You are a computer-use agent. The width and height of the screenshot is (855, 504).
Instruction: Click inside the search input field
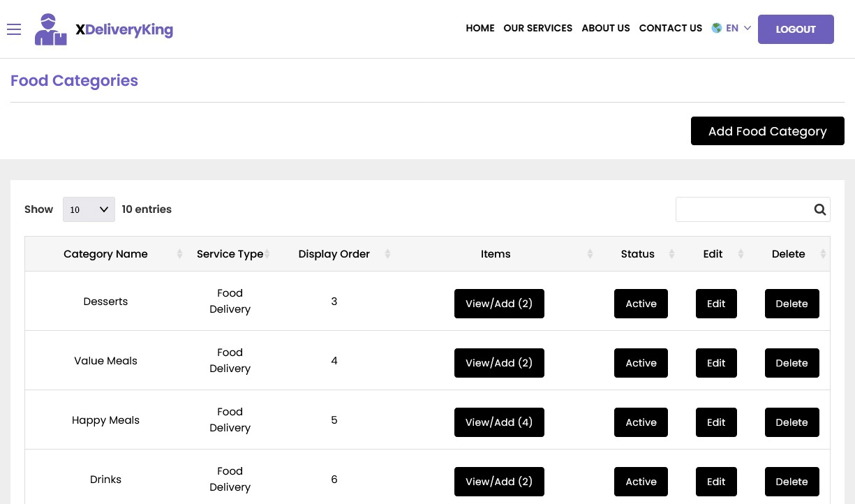pyautogui.click(x=740, y=209)
